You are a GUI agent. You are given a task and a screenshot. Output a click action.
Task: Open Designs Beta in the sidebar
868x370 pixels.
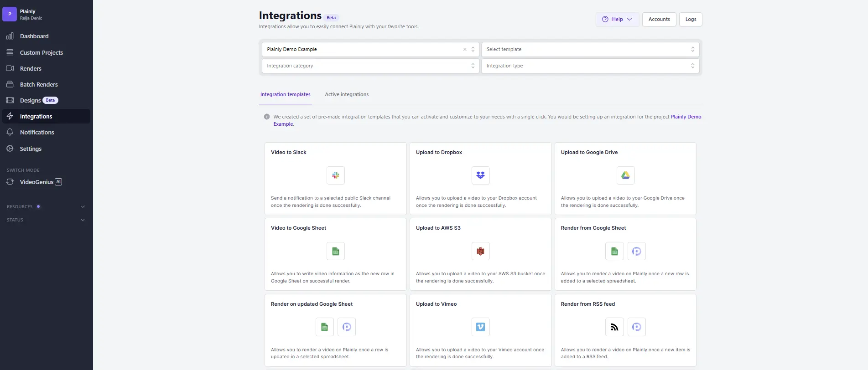point(46,100)
